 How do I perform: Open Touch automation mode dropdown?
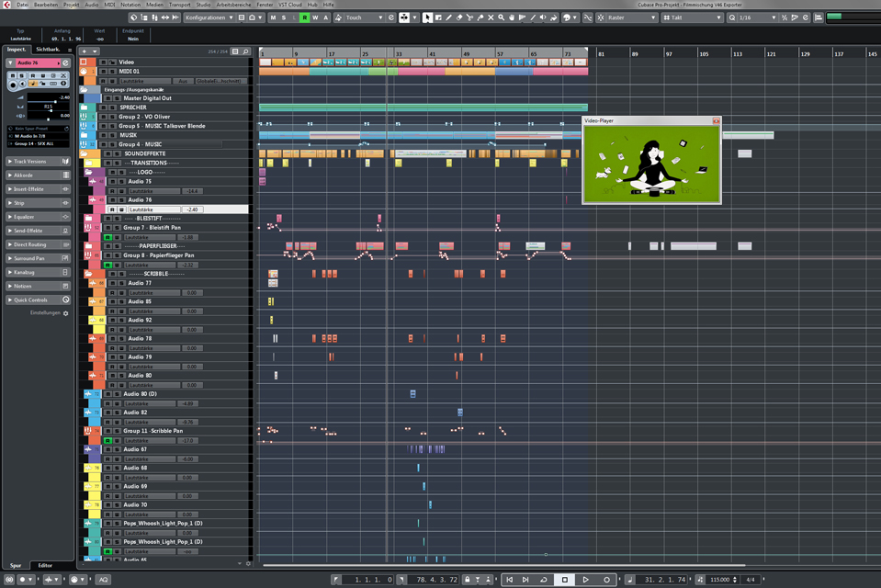click(363, 17)
